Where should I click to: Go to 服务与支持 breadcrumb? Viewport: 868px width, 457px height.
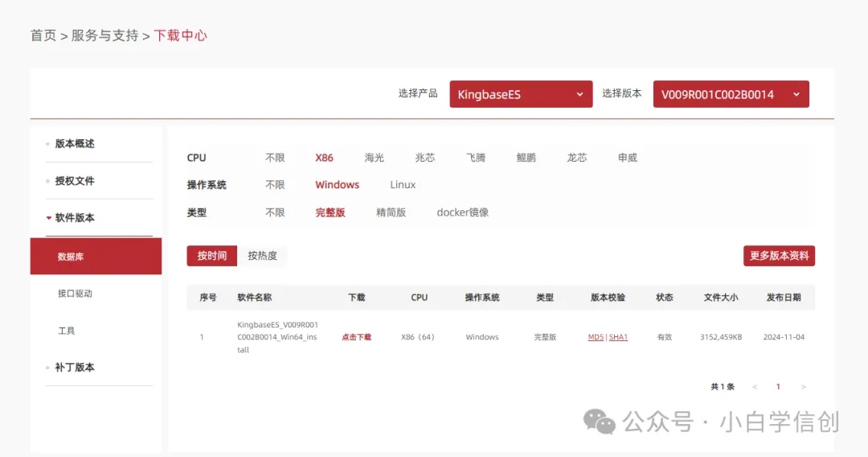point(104,35)
